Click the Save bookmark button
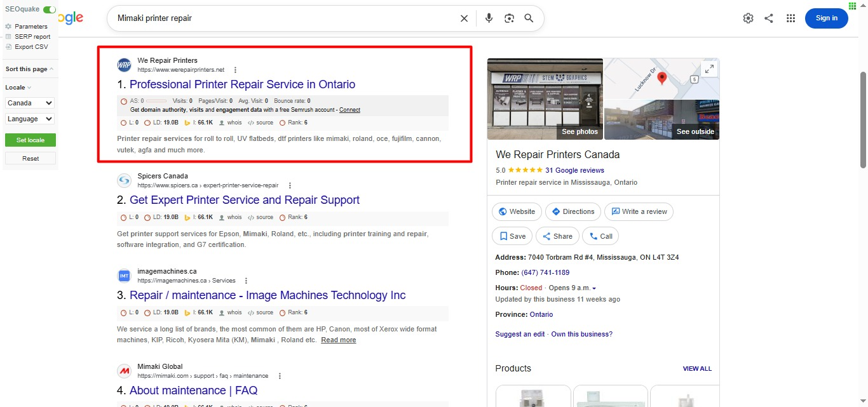The image size is (868, 407). tap(512, 236)
